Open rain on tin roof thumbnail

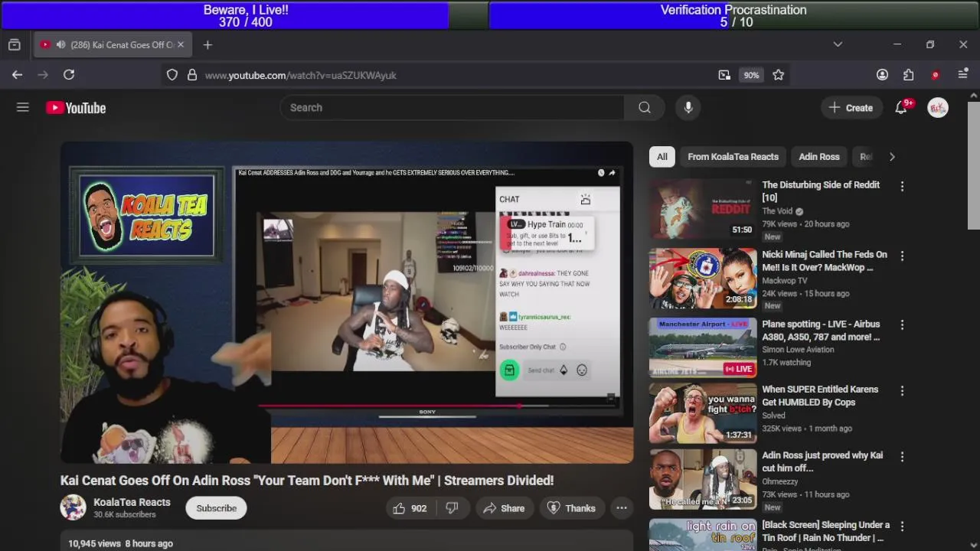[x=703, y=535]
